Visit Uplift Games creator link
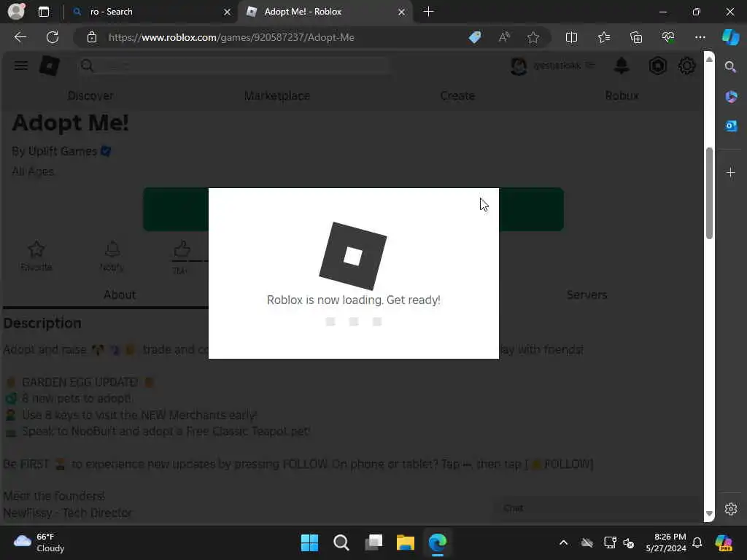This screenshot has height=560, width=747. (x=63, y=152)
